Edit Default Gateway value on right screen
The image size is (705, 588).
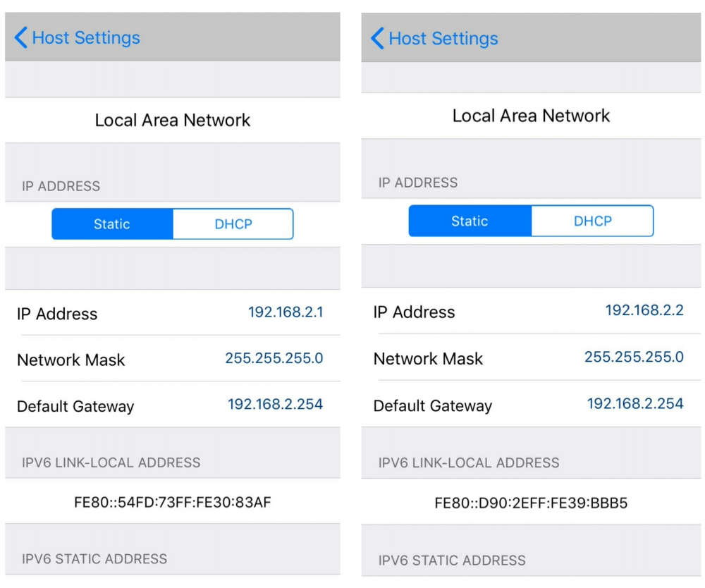[x=635, y=403]
